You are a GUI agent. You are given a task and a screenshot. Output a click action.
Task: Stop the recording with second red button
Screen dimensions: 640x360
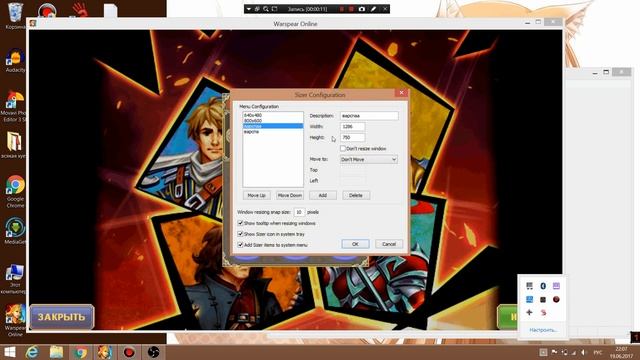click(x=351, y=9)
